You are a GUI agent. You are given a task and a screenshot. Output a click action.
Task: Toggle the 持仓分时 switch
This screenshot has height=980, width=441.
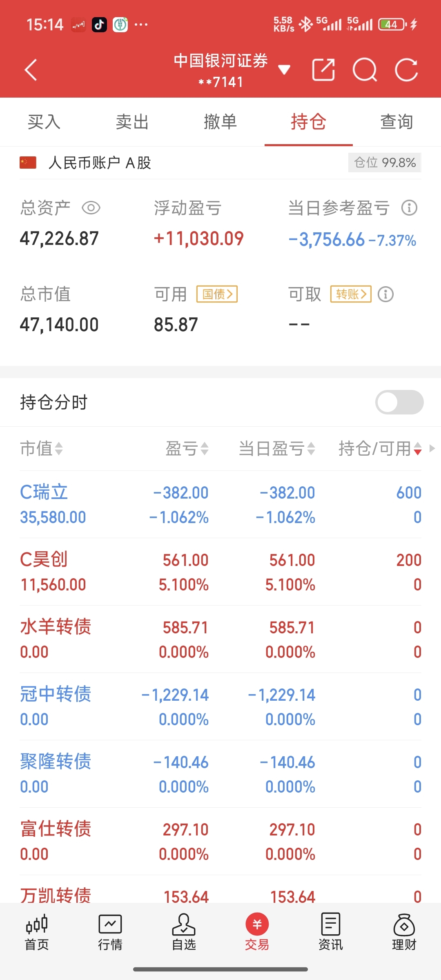[x=399, y=402]
